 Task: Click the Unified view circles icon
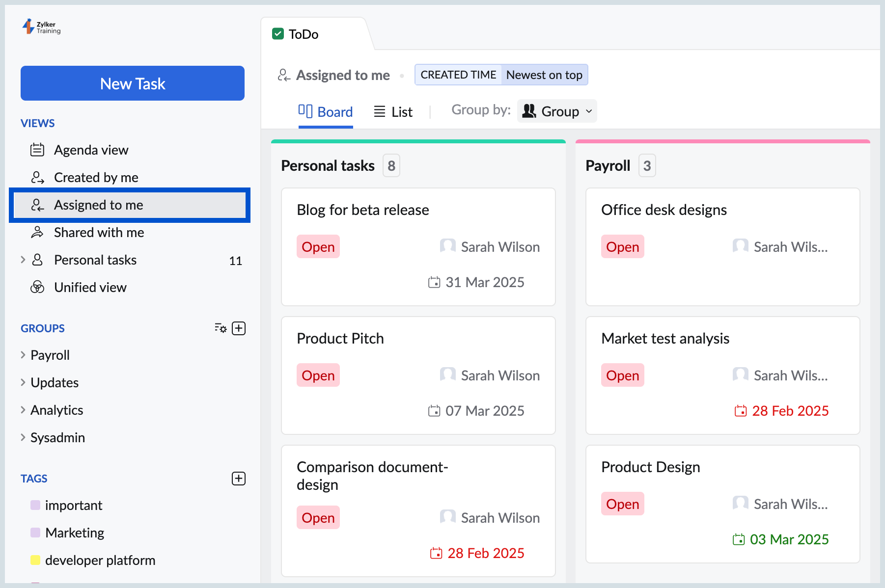pos(37,287)
